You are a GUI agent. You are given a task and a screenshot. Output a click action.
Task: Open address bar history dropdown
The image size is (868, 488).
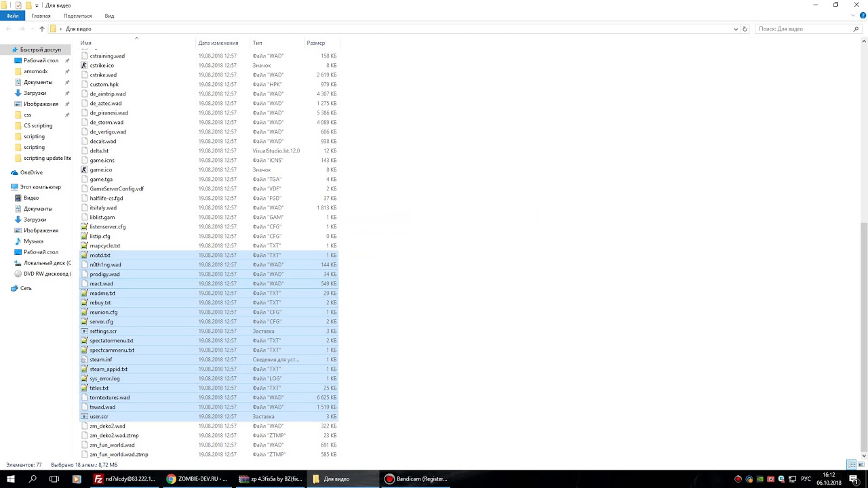736,29
